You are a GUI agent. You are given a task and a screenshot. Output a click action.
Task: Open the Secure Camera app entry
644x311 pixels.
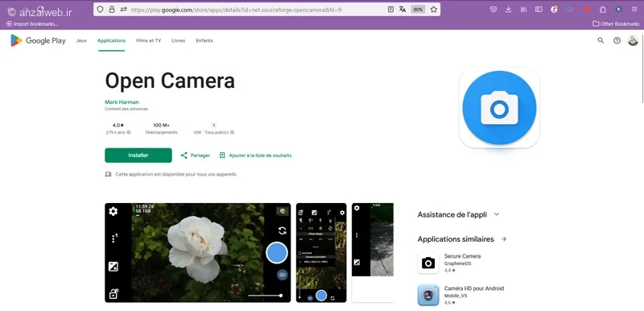point(462,263)
